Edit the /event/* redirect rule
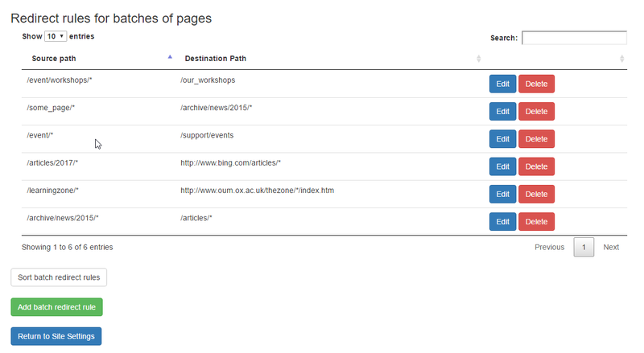 pyautogui.click(x=502, y=139)
